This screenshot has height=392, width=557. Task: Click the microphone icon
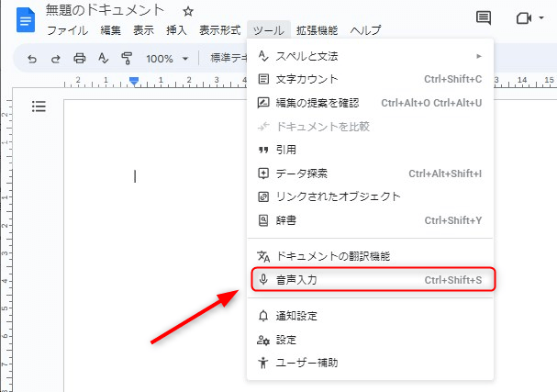tap(263, 280)
